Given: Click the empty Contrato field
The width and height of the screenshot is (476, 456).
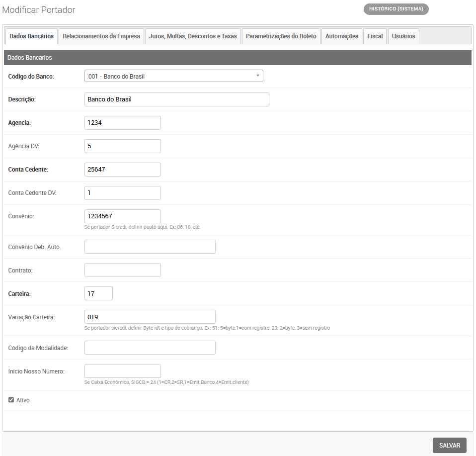Looking at the screenshot, I should click(122, 270).
